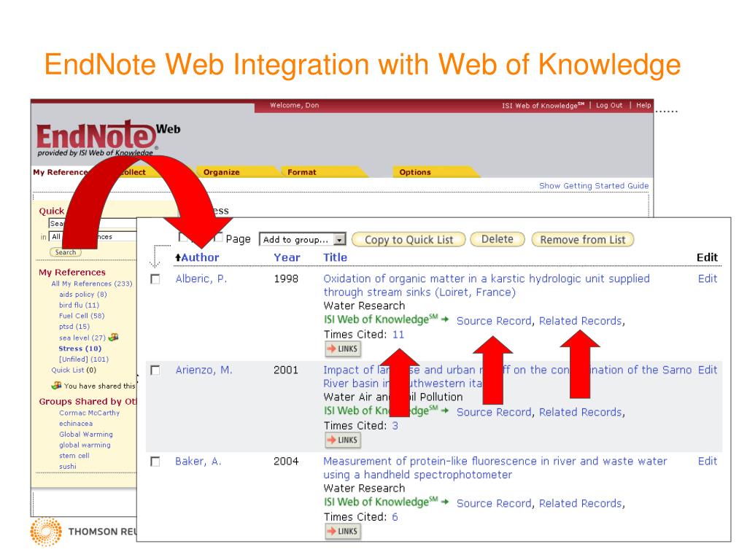Edit the Baker, A. reference
Viewport: 747px width, 560px height.
point(708,462)
